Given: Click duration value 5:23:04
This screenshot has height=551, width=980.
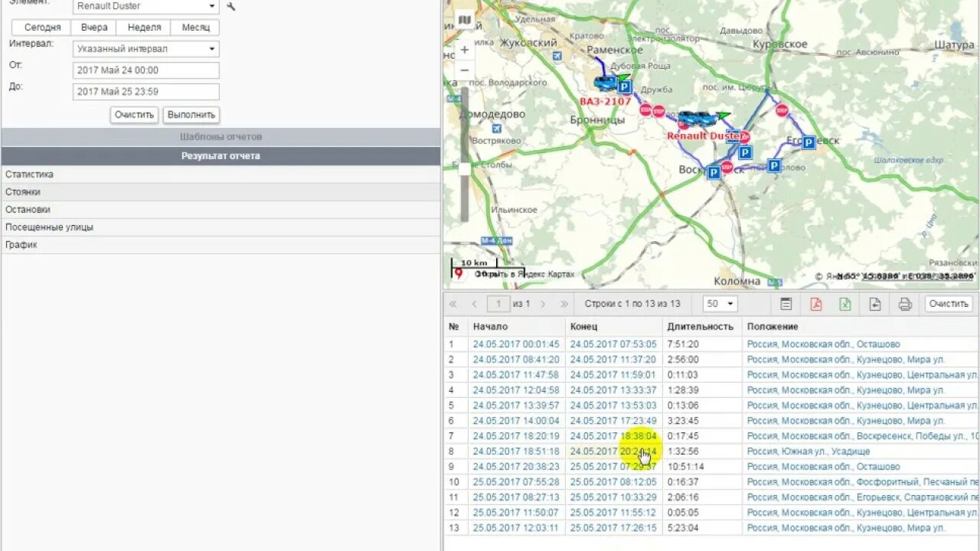Looking at the screenshot, I should tap(682, 528).
